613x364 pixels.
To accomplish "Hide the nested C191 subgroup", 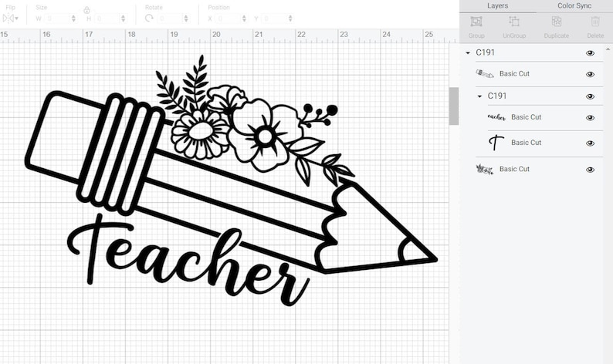I will 590,96.
